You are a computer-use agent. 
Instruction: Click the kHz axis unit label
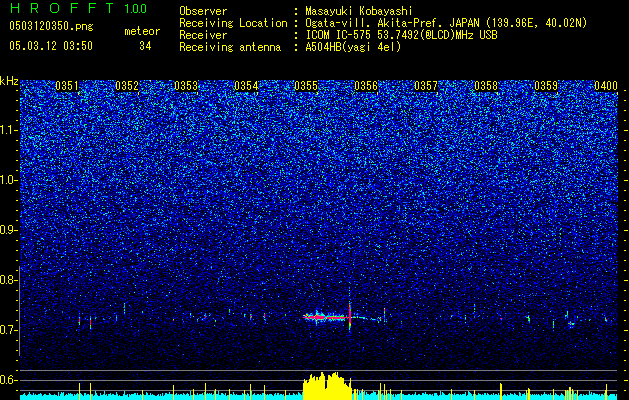click(9, 81)
